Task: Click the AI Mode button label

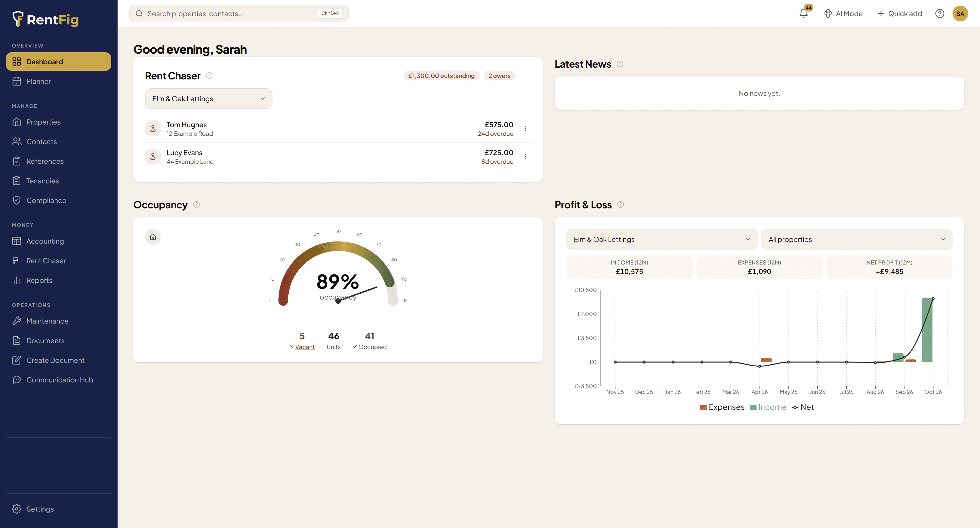Action: [x=849, y=14]
